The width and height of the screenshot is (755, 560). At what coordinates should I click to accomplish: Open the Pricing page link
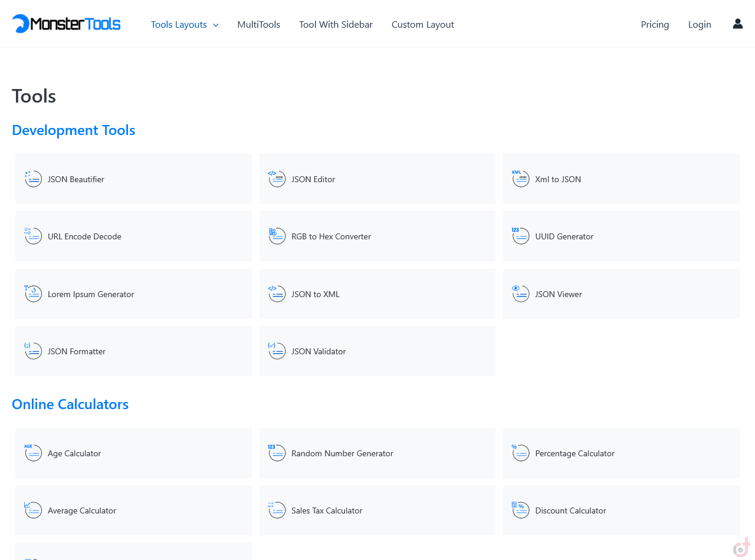click(655, 25)
